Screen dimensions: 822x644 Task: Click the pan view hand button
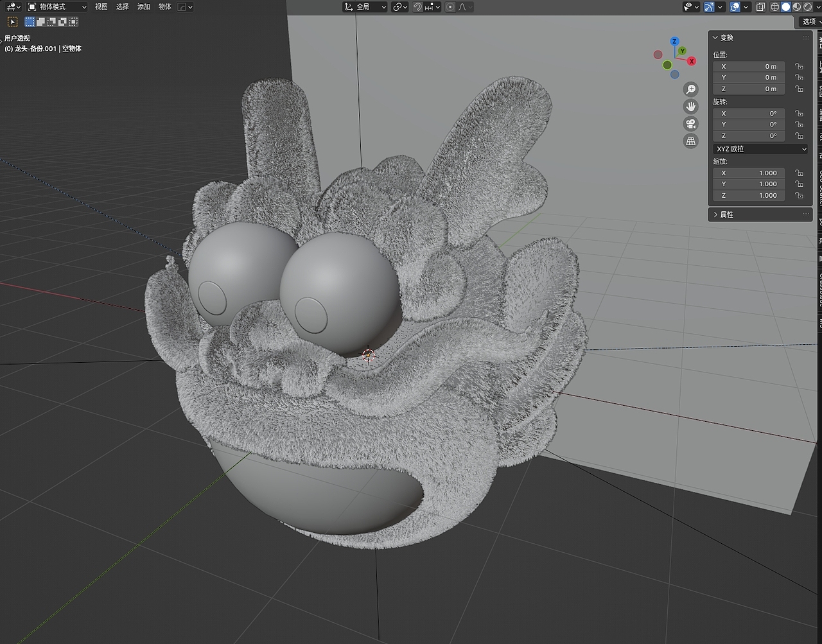tap(691, 107)
